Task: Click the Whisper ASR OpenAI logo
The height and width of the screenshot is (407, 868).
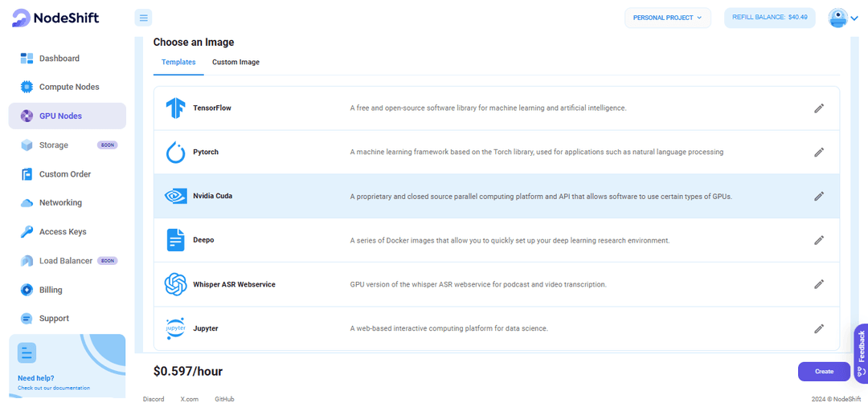Action: pyautogui.click(x=175, y=284)
